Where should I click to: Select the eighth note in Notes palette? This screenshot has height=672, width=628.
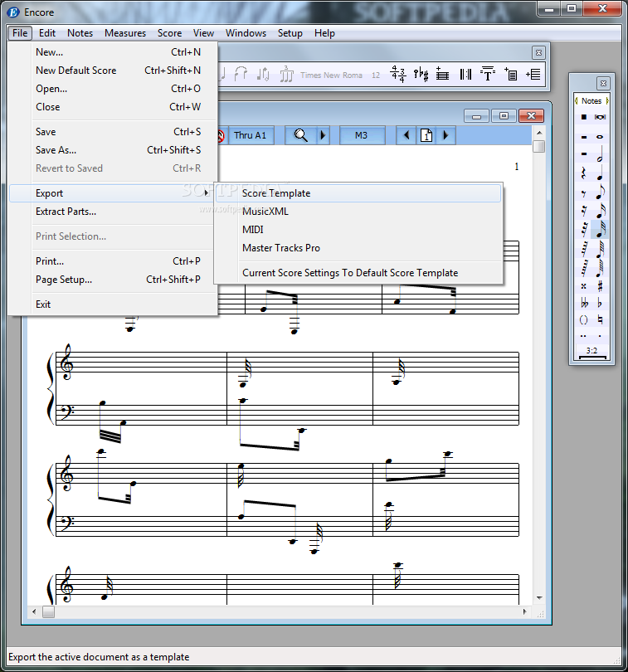coord(600,192)
